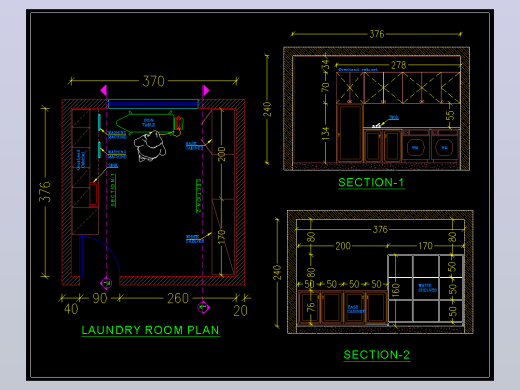Image resolution: width=520 pixels, height=390 pixels.
Task: Click the Sink label in Section-1
Action: point(394,117)
